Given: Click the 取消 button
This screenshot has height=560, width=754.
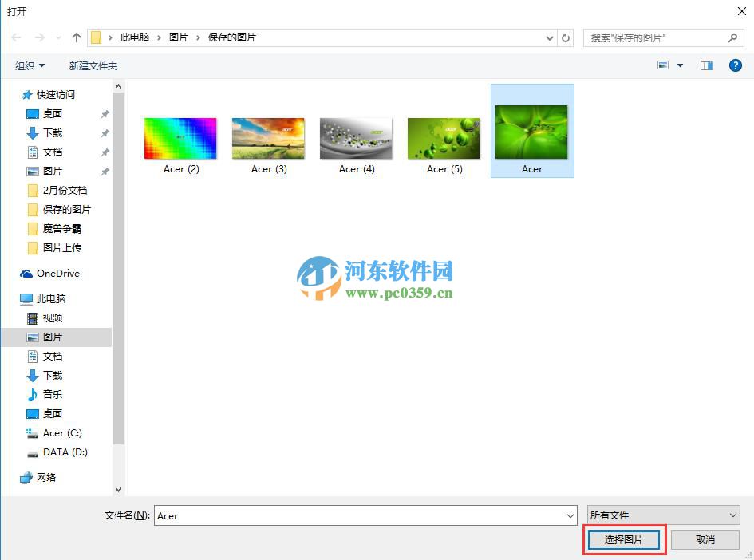Looking at the screenshot, I should (x=704, y=539).
